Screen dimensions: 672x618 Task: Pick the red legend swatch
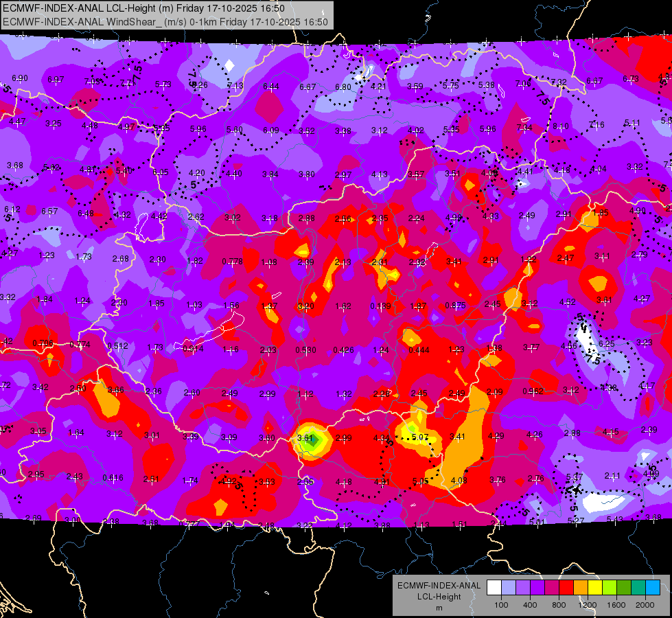566,588
